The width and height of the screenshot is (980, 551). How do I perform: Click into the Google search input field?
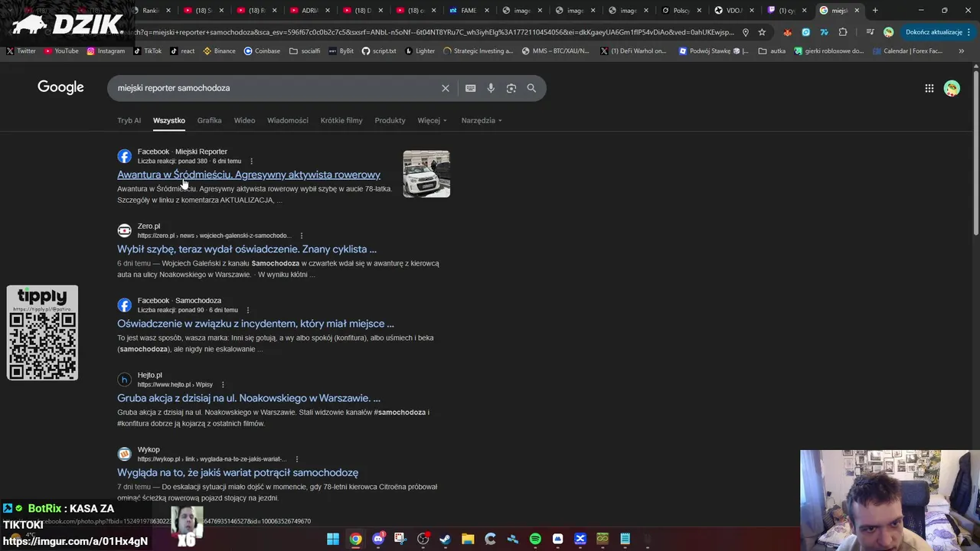[276, 88]
